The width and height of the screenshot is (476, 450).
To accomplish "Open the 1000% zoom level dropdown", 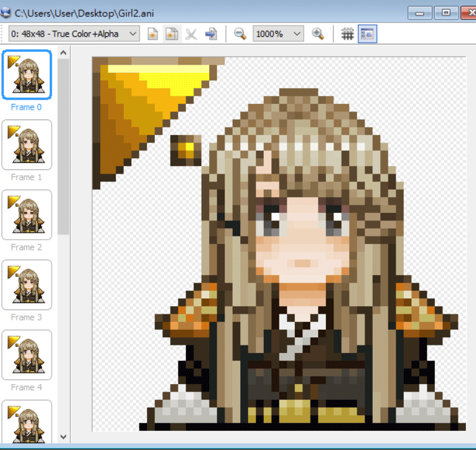I will [x=278, y=34].
